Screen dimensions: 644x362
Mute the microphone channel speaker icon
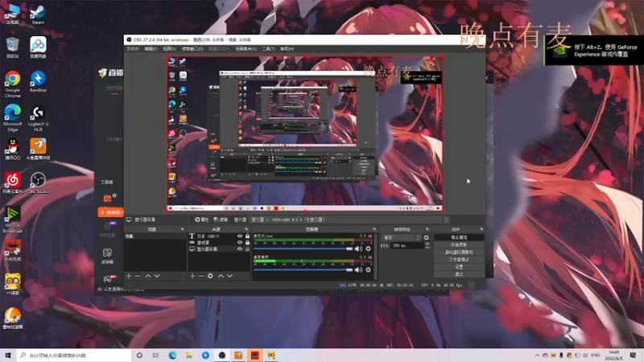point(358,249)
